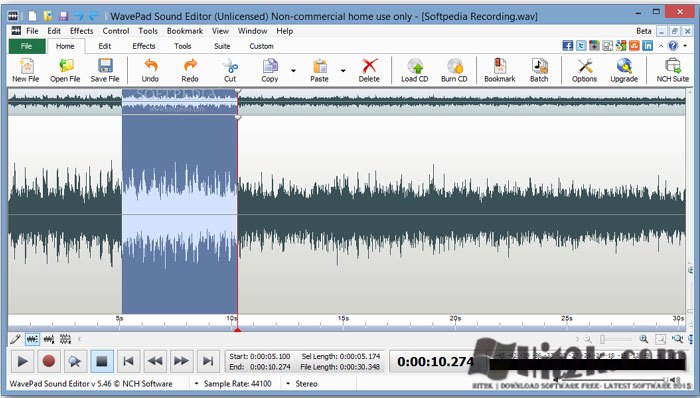Cut the selection with the scissors icon
The width and height of the screenshot is (700, 398).
tap(230, 70)
